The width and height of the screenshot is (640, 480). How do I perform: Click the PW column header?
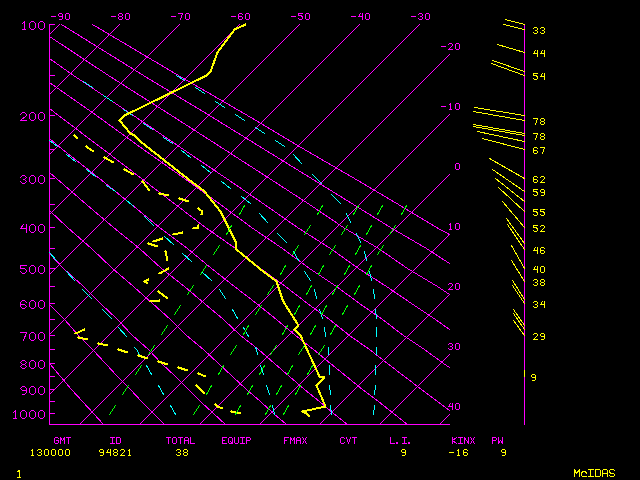[x=497, y=440]
